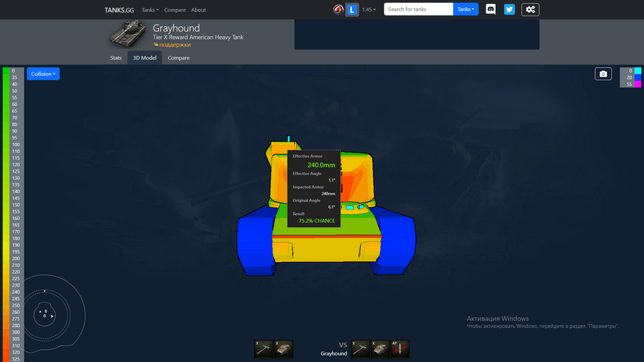Select the blue L game mode icon
The image size is (644, 362).
coord(352,10)
